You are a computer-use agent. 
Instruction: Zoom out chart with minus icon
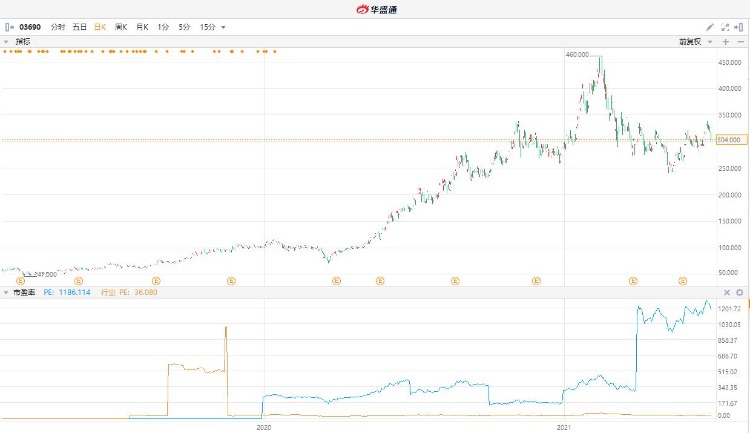coord(740,42)
